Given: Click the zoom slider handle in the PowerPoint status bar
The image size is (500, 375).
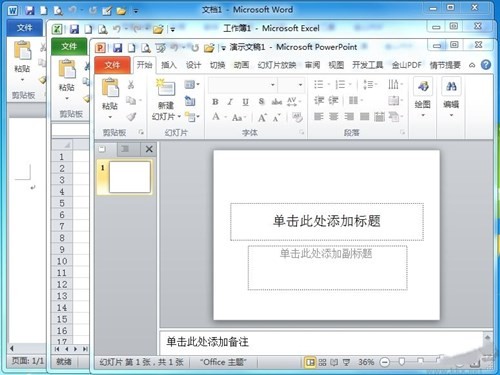Looking at the screenshot, I should click(x=402, y=362).
